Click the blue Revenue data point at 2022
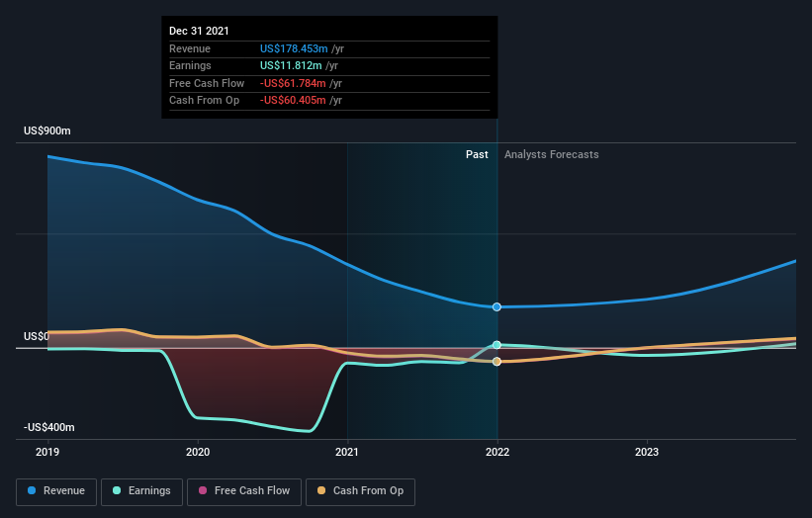 click(496, 306)
